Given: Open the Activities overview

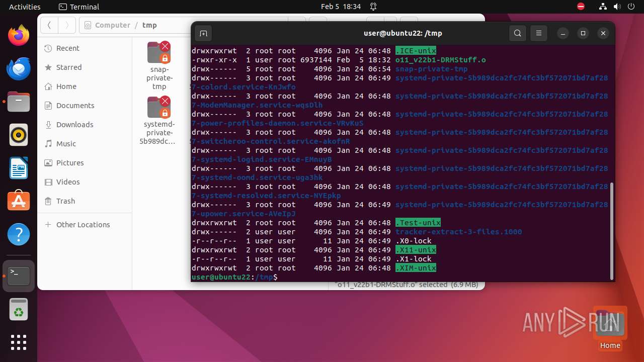Looking at the screenshot, I should pos(25,7).
